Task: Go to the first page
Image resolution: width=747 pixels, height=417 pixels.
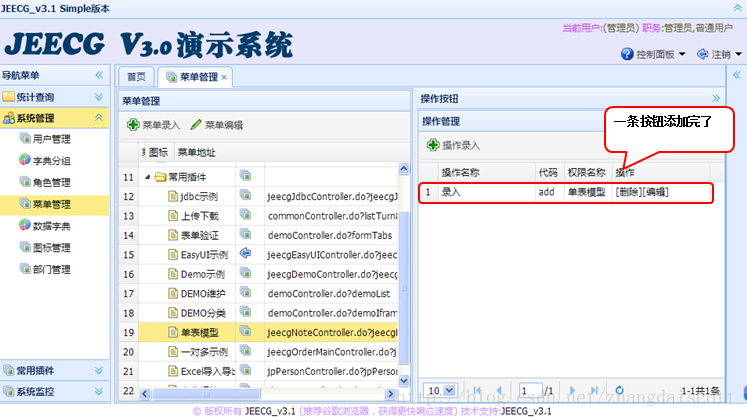Action: tap(477, 390)
